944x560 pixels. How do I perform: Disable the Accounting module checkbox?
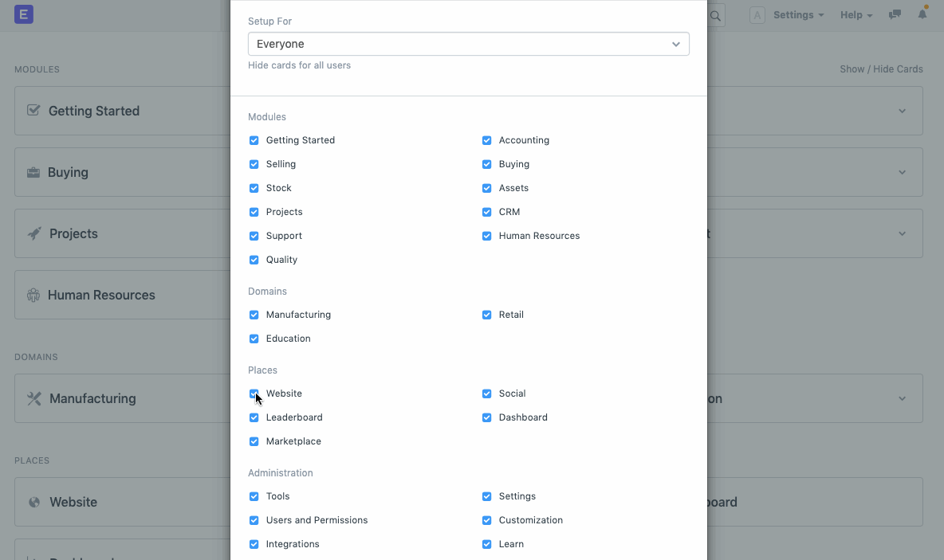(486, 140)
